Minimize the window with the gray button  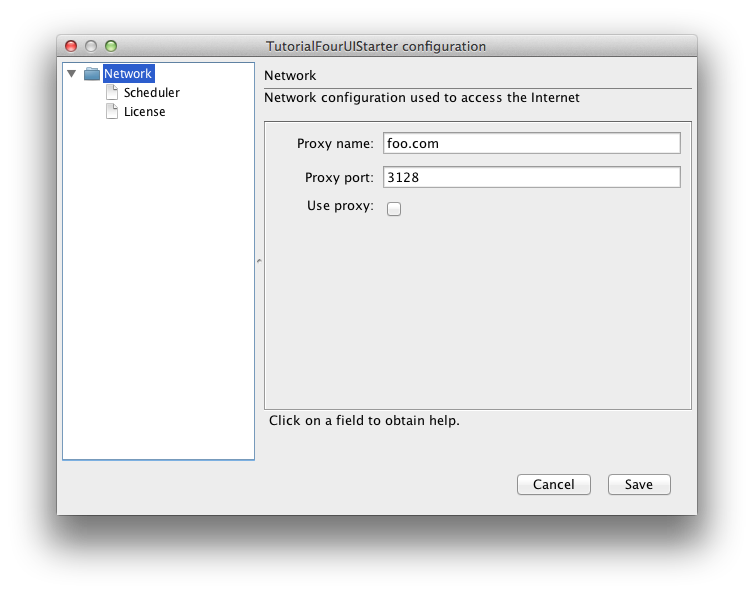(91, 46)
